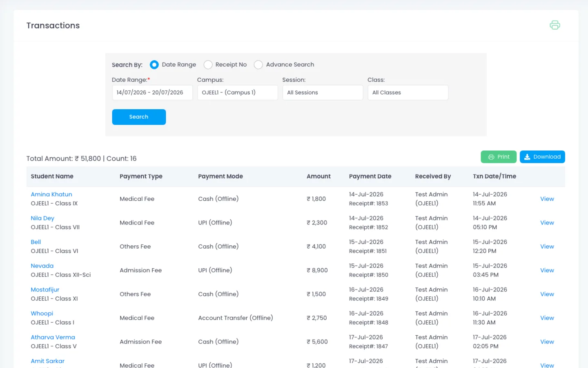Click the blue Download button
588x368 pixels.
coord(542,157)
